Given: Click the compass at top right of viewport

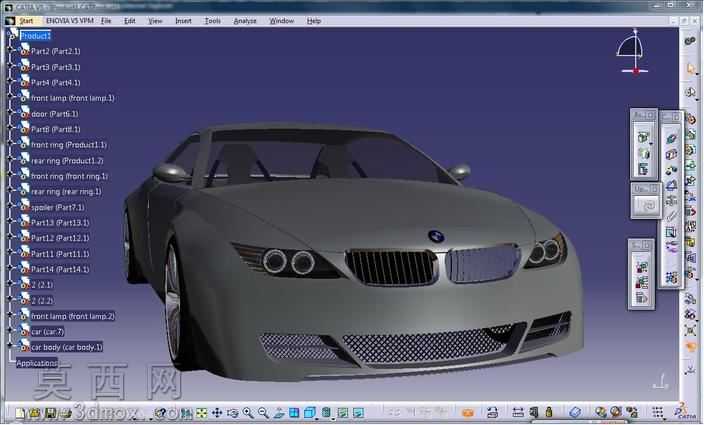Looking at the screenshot, I should [633, 51].
